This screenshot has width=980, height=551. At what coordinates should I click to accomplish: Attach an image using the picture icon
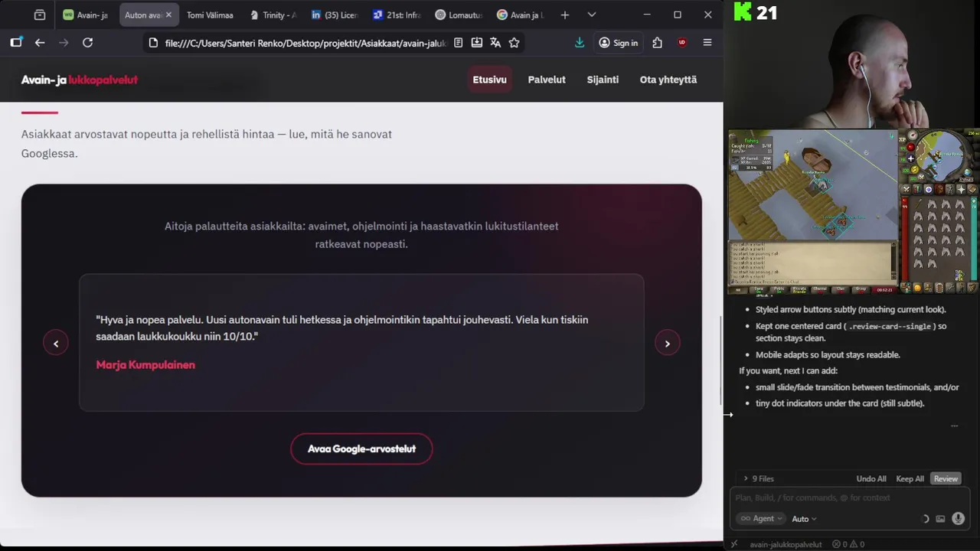click(940, 519)
